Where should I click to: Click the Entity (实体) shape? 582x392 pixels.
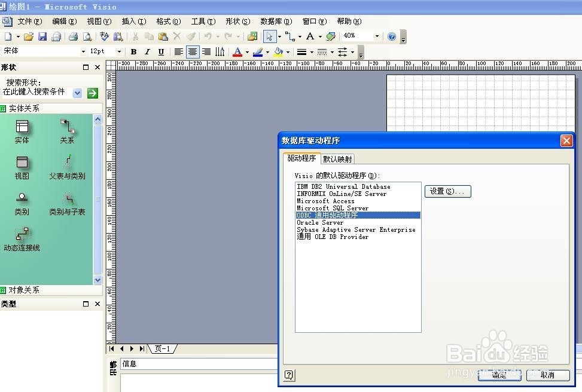[x=22, y=132]
